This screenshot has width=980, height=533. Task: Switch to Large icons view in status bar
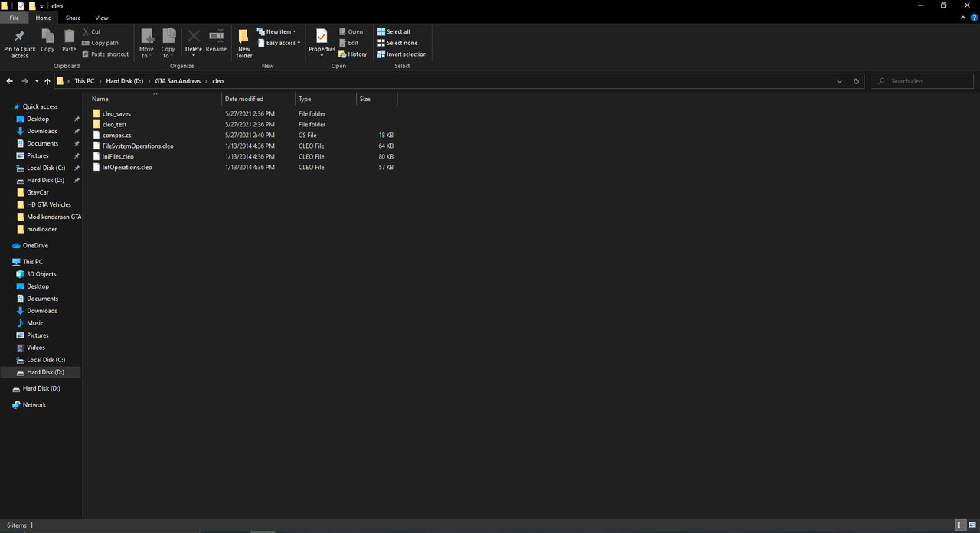972,525
